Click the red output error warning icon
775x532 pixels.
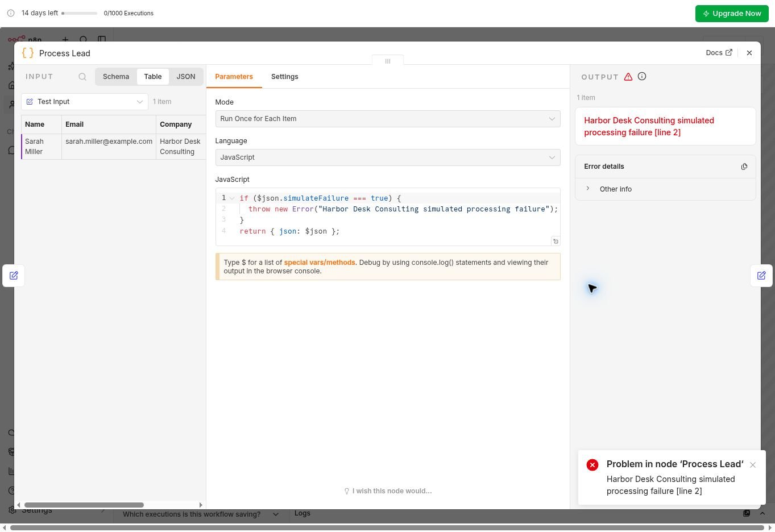[628, 77]
